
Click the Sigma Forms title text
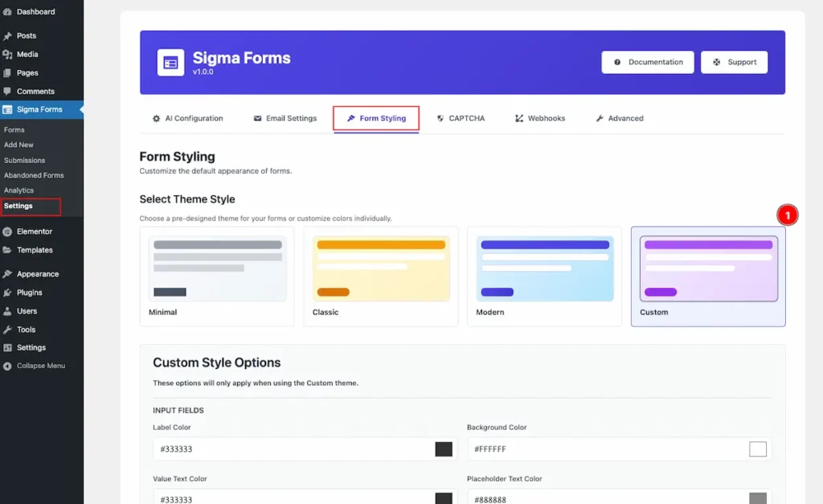coord(241,58)
